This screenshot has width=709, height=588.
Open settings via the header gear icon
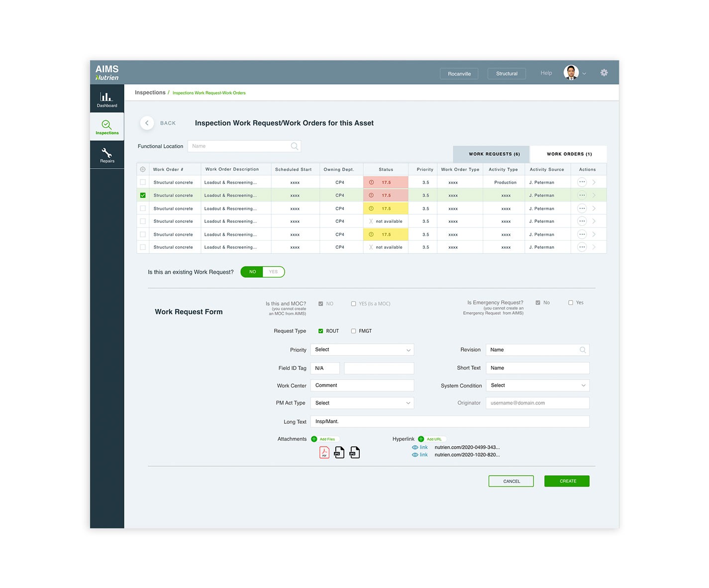(604, 73)
